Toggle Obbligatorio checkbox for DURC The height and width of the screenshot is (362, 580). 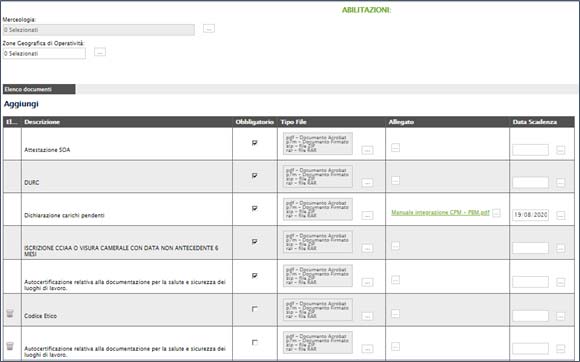point(254,176)
